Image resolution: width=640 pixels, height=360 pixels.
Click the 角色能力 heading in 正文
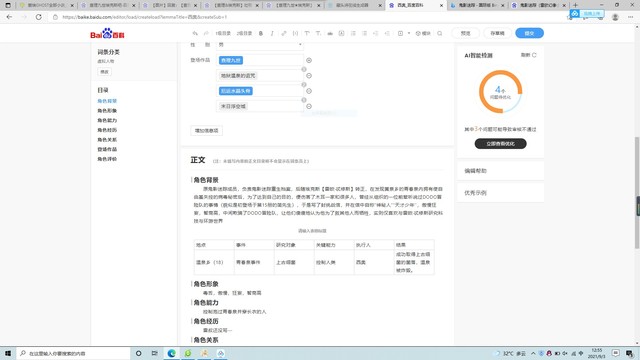206,302
